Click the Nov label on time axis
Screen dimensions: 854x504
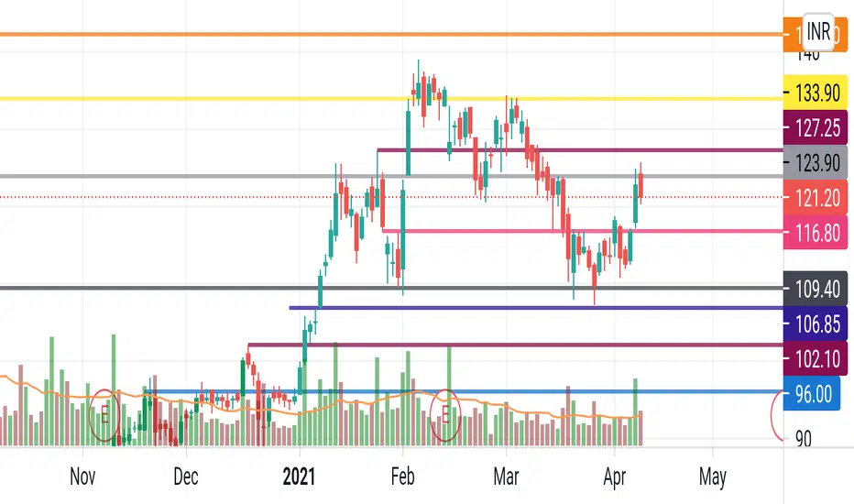[x=82, y=477]
